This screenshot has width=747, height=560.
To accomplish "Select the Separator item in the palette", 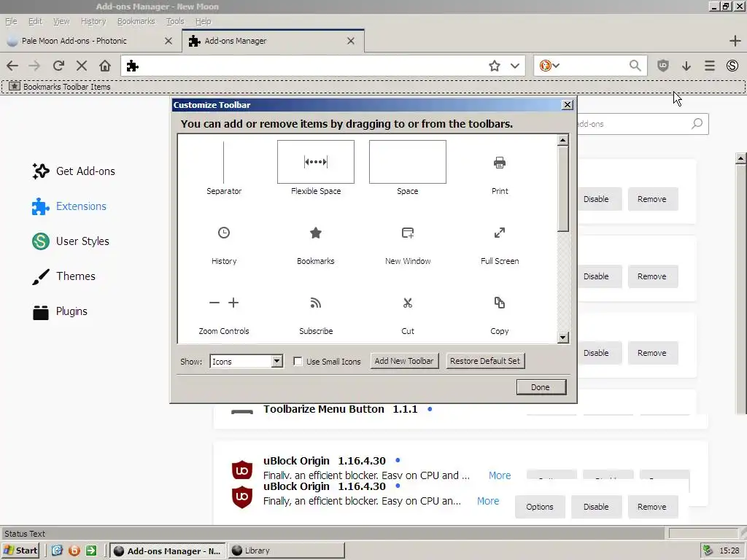I will [x=224, y=168].
